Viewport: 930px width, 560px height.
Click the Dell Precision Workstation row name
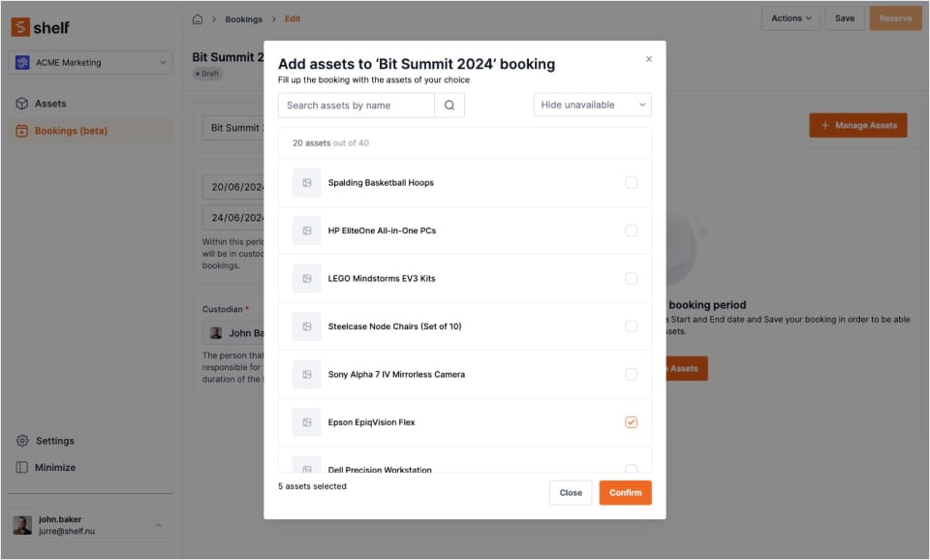click(x=380, y=469)
